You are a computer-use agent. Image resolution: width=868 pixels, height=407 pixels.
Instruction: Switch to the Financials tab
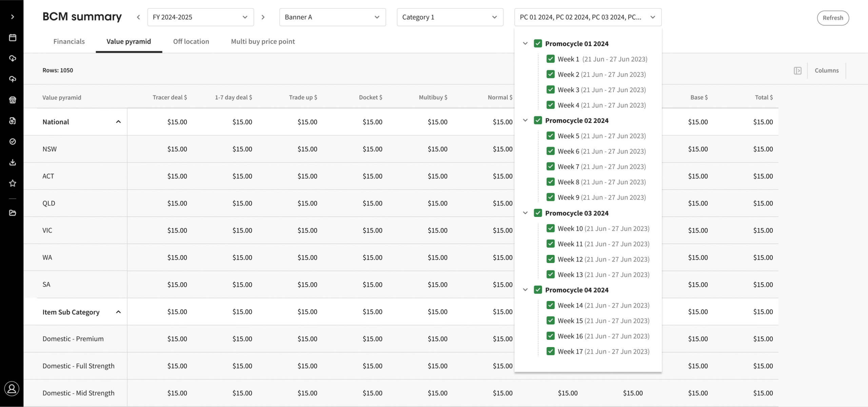coord(69,41)
